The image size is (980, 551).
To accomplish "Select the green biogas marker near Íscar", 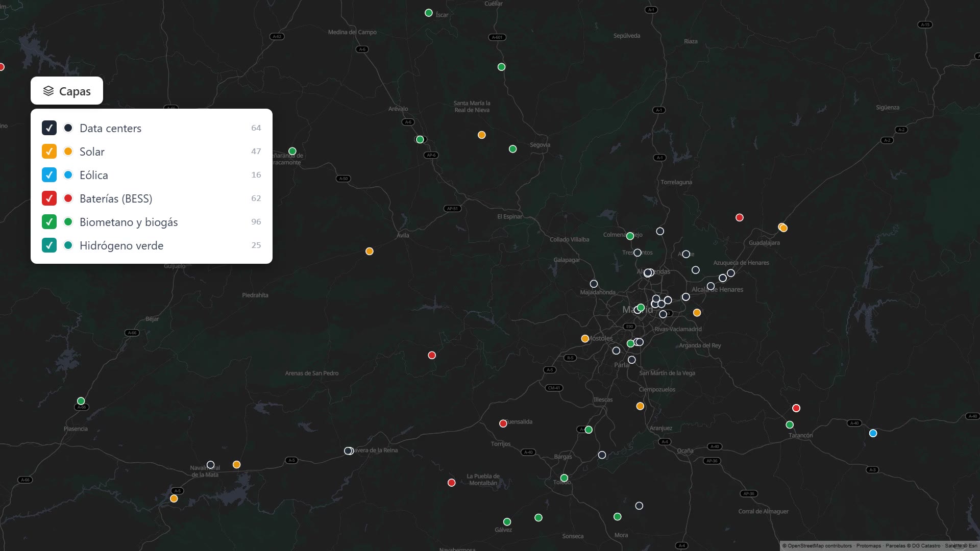I will coord(429,13).
